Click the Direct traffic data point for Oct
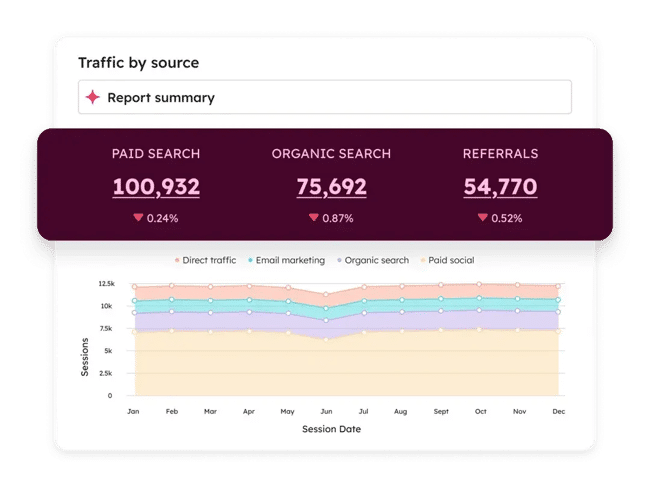650x487 pixels. 479,284
